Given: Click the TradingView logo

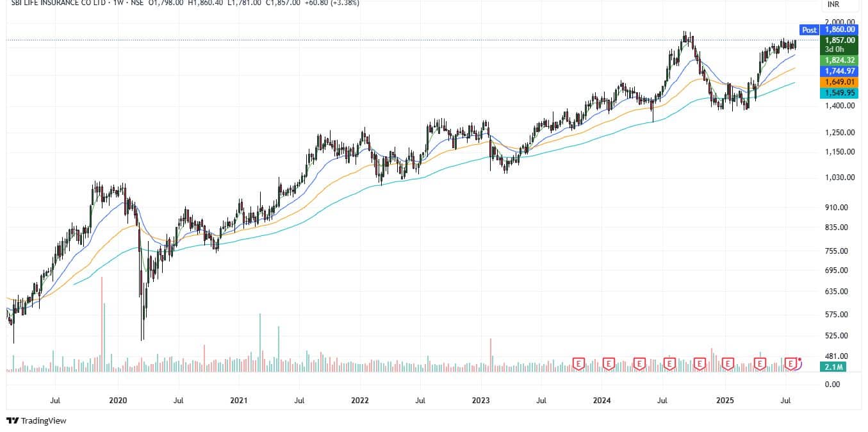Looking at the screenshot, I should click(x=37, y=420).
